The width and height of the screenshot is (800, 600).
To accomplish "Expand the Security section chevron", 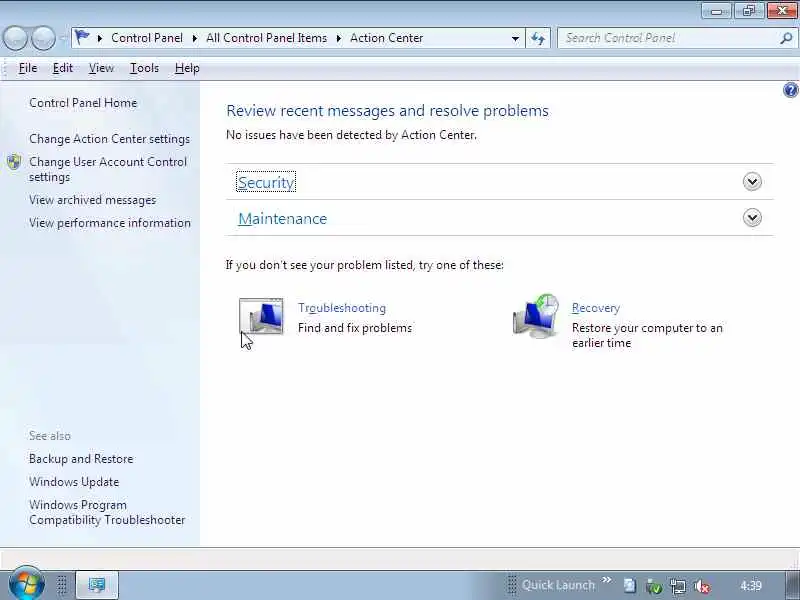I will [x=752, y=182].
